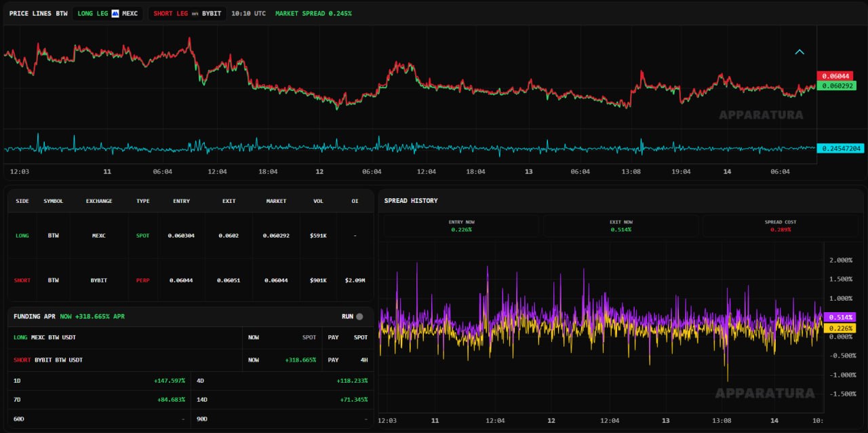Select the SHORT BTW BYBIT perp row
Screen dimensions: 868x433
pos(191,280)
